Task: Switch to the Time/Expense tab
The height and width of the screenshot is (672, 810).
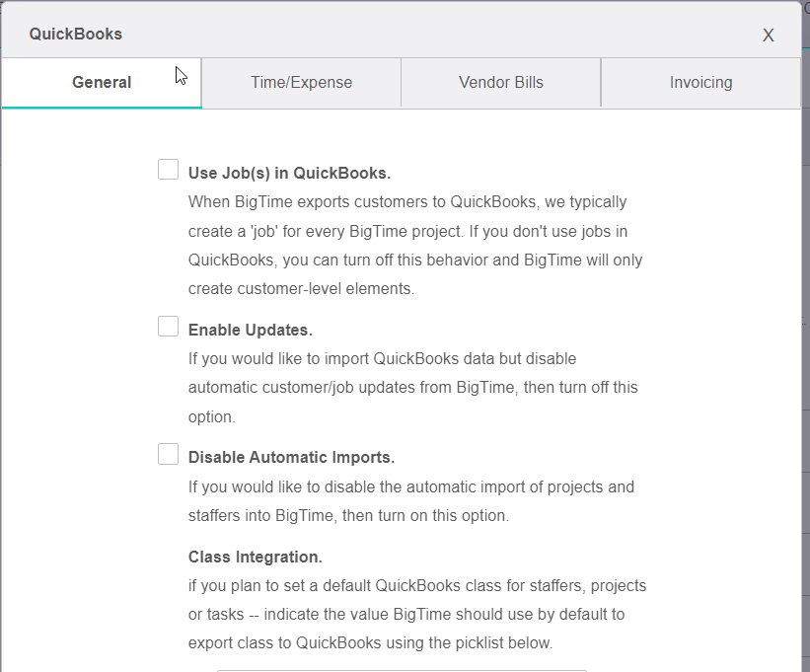Action: click(301, 83)
